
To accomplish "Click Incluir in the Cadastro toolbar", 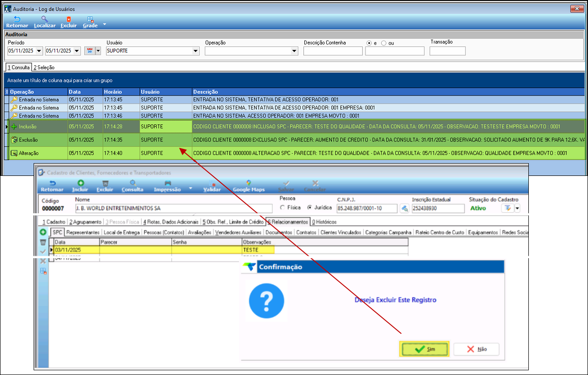I will tap(80, 186).
